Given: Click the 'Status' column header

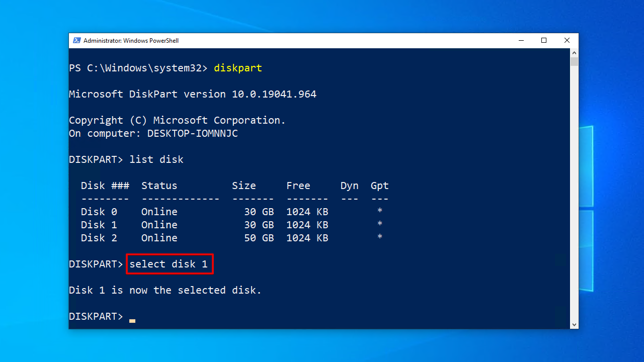Looking at the screenshot, I should 159,186.
